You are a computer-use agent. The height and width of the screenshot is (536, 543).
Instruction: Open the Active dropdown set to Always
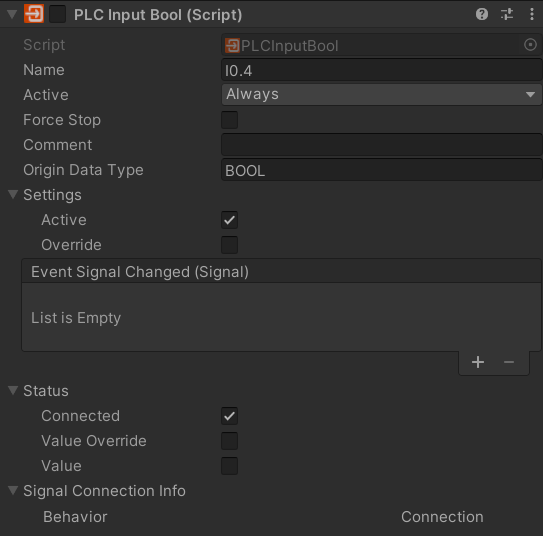[382, 95]
